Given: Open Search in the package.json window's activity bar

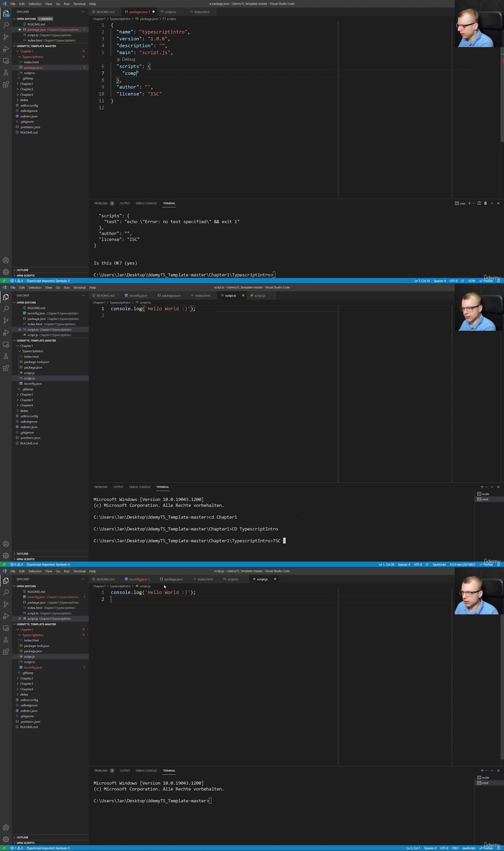Looking at the screenshot, I should (x=6, y=25).
